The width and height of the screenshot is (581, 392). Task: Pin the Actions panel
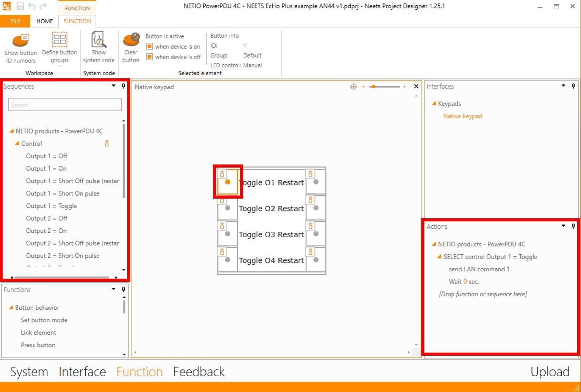click(574, 226)
